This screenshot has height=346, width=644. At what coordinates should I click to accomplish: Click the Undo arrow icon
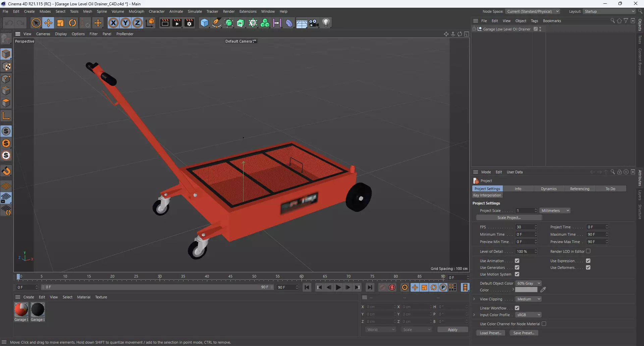[9, 23]
